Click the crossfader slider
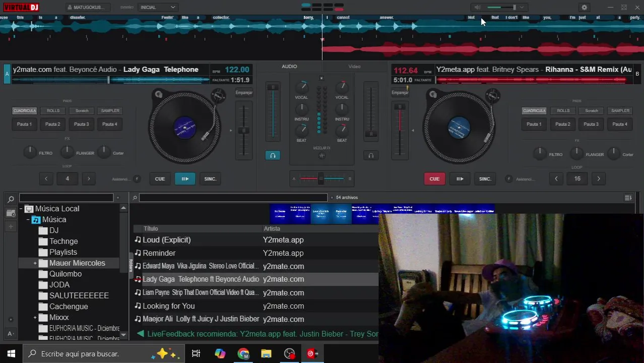The height and width of the screenshot is (363, 644). (x=321, y=178)
